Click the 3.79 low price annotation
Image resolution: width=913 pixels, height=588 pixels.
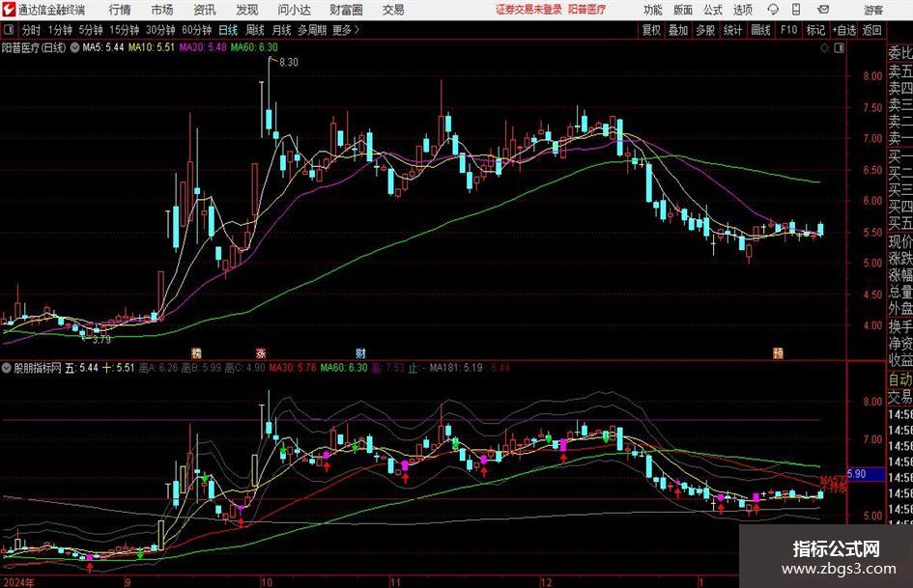click(x=101, y=339)
